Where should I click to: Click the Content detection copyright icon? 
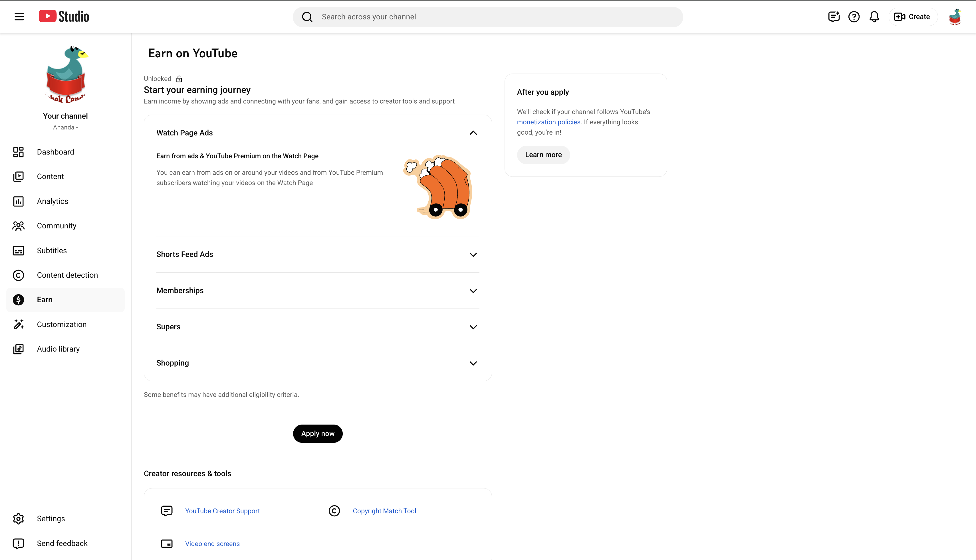19,275
